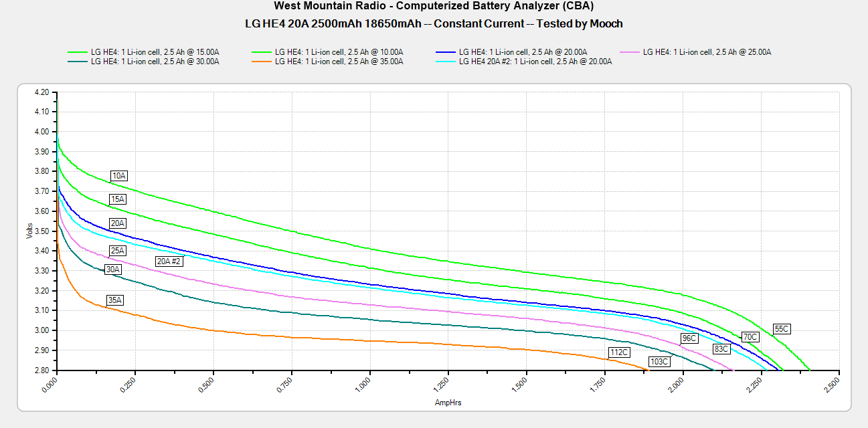
Task: Click the 35A curve label box
Action: (115, 300)
